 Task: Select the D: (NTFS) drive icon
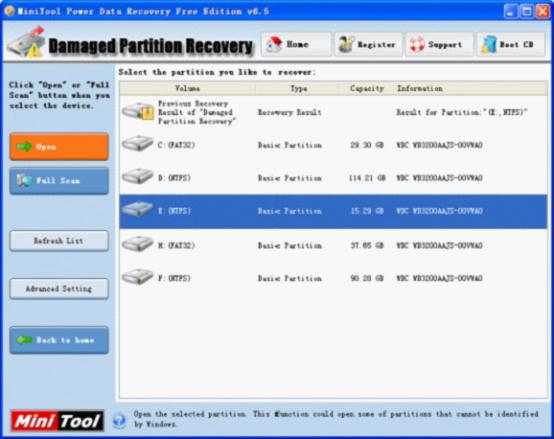[137, 177]
